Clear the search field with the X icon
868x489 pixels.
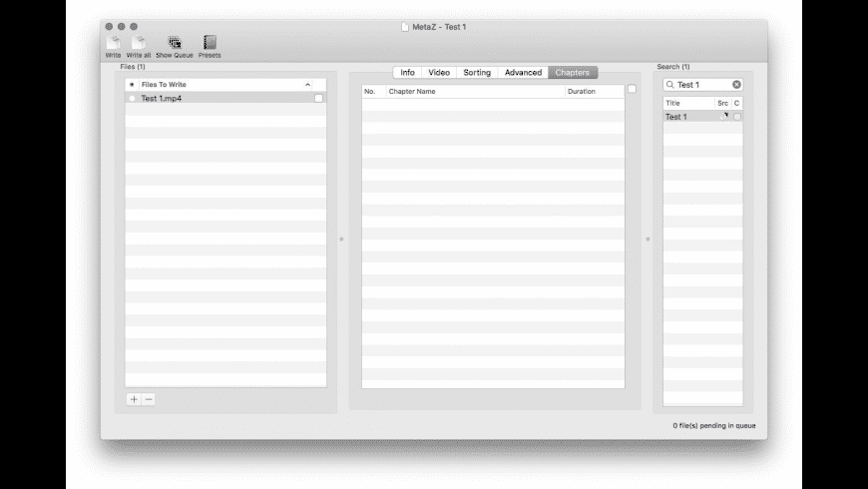[x=736, y=85]
